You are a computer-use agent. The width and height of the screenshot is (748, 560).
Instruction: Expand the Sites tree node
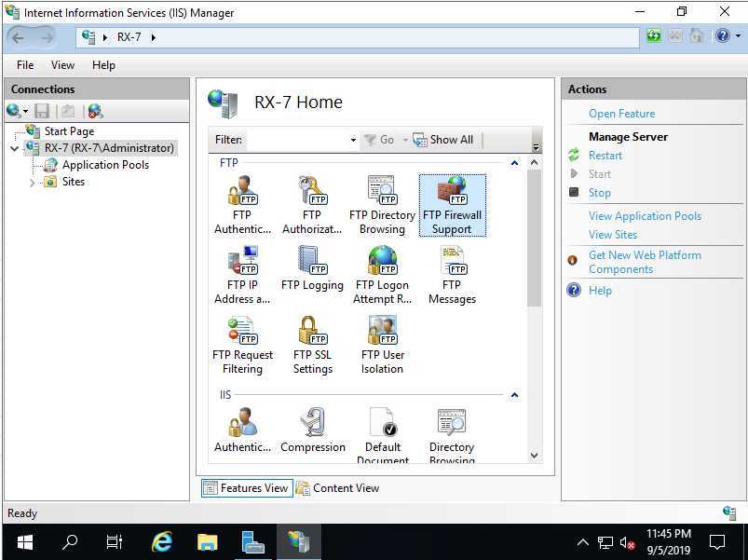[32, 183]
